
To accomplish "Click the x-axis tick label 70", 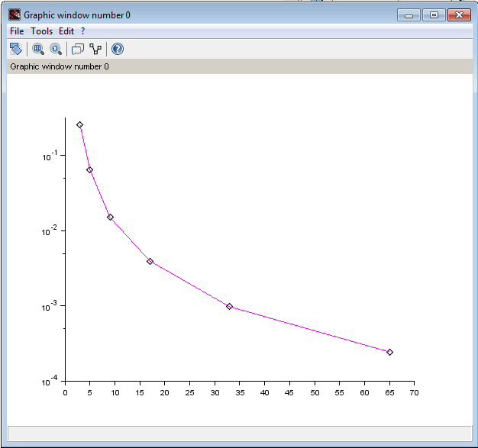I will [x=414, y=392].
